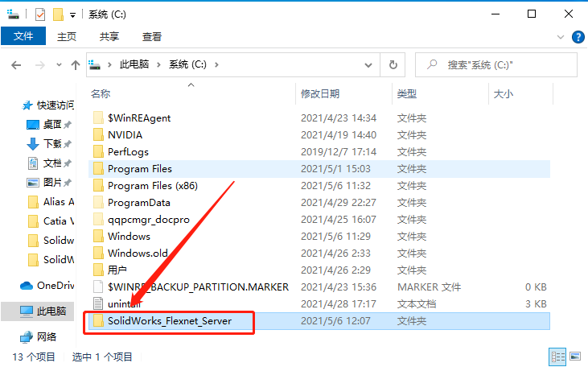Select OneDrive in the navigation pane
The height and width of the screenshot is (367, 588).
47,286
